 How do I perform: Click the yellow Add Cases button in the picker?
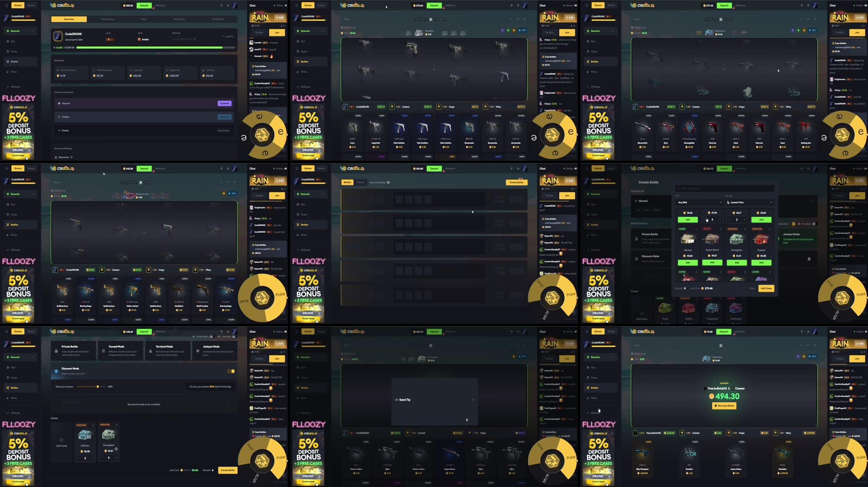point(766,289)
